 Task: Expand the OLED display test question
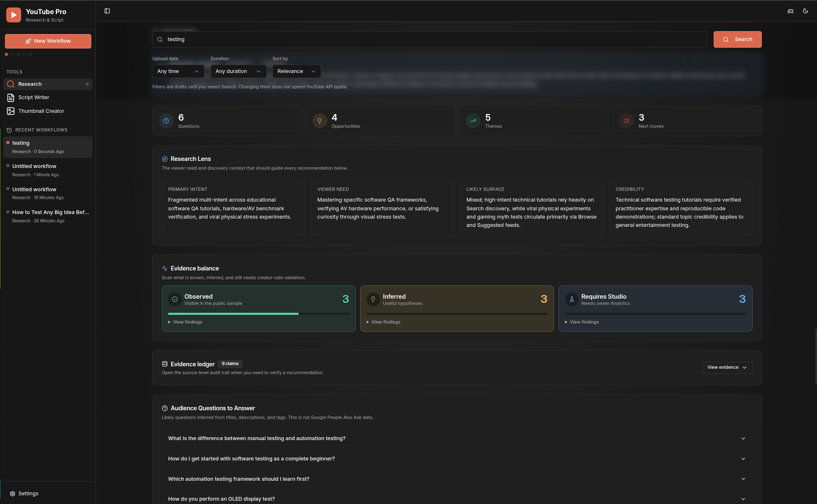pos(457,499)
